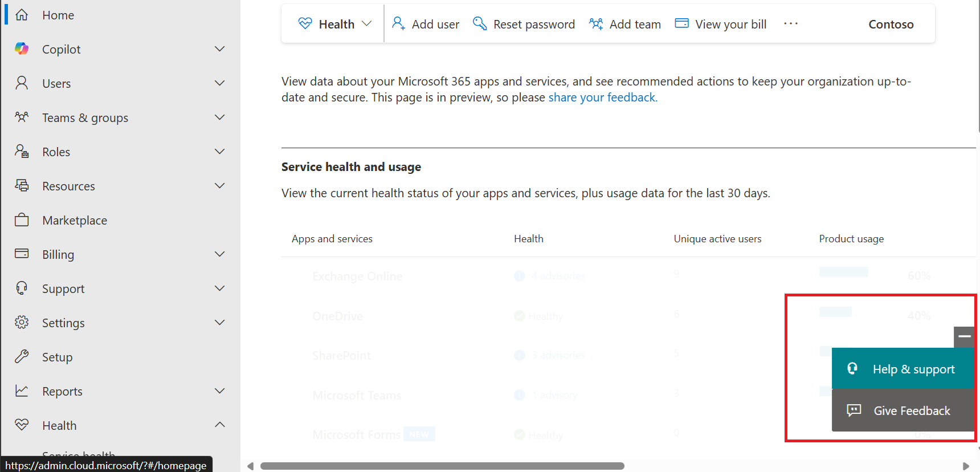
Task: Click the Users person icon
Action: coord(22,83)
